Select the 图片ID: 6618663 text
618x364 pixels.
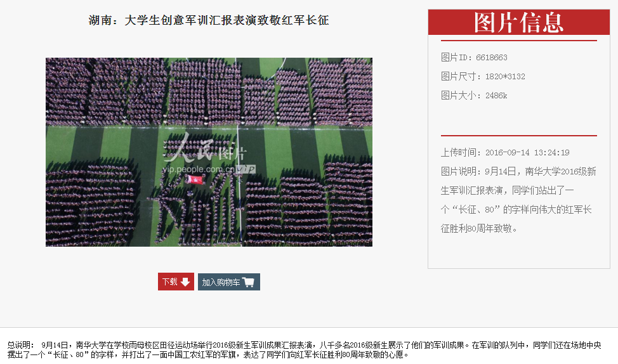point(474,58)
